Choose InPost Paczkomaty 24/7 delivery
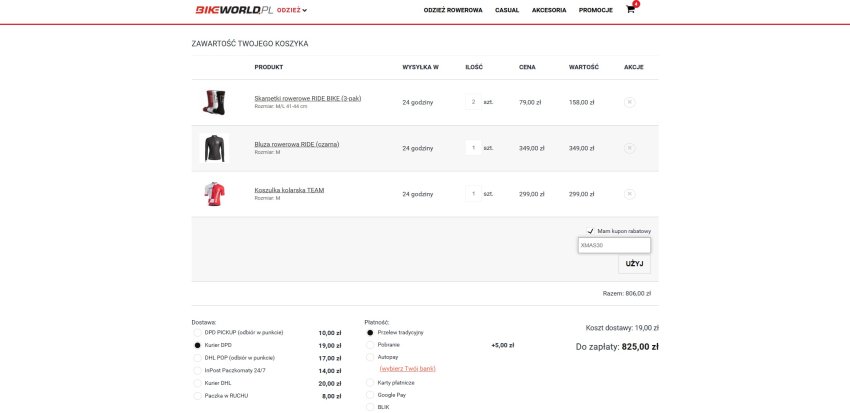850x413 pixels. click(x=197, y=370)
